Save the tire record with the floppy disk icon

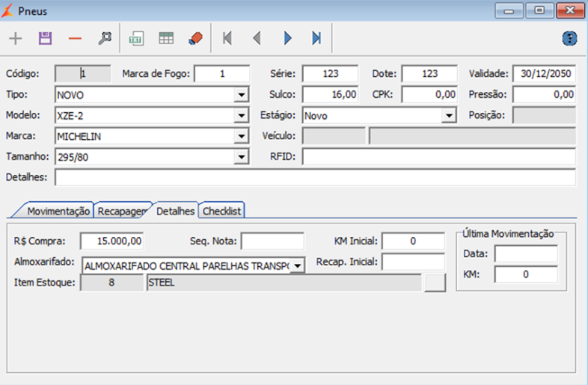(x=45, y=38)
